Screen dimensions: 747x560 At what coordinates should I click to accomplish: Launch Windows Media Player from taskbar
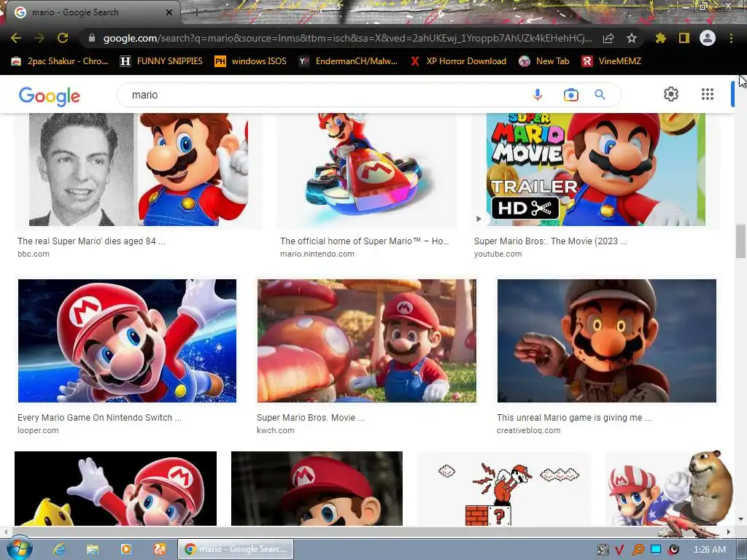click(x=125, y=549)
